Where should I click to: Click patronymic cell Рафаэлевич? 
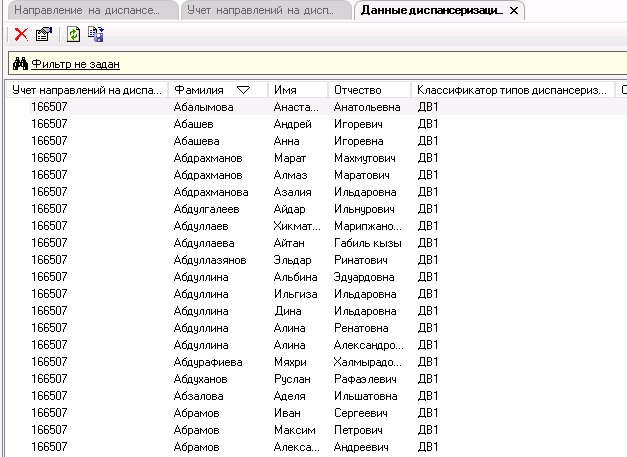click(365, 379)
